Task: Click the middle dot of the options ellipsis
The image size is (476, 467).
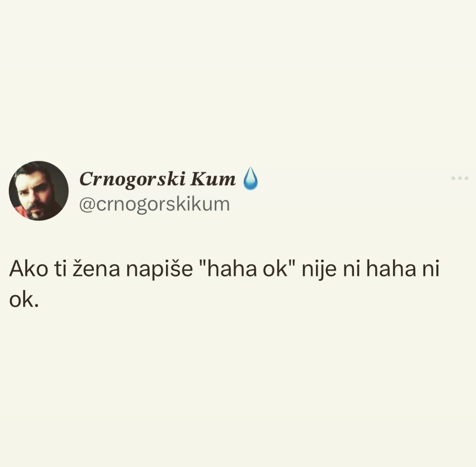Action: 460,178
